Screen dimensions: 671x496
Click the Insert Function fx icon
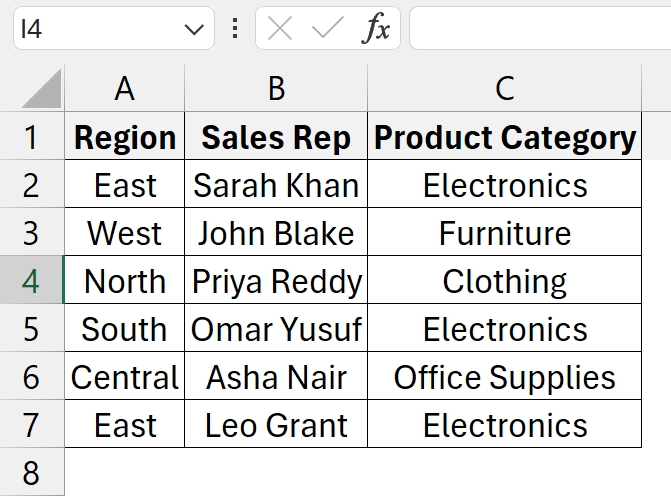(x=376, y=29)
